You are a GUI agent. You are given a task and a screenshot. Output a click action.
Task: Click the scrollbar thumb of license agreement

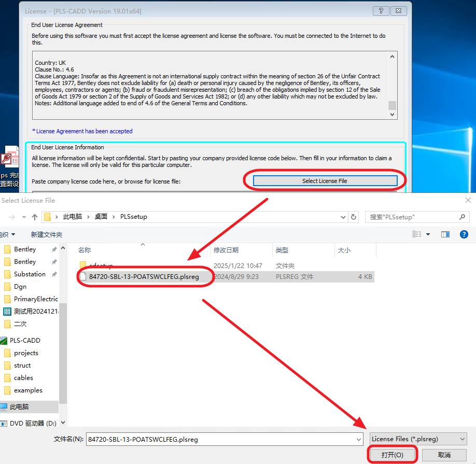[x=392, y=105]
